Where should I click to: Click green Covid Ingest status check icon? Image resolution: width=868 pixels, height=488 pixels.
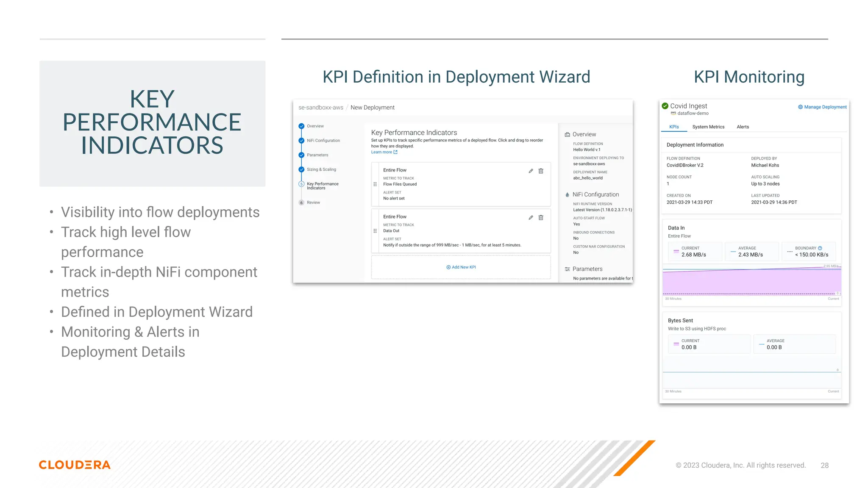pos(665,106)
